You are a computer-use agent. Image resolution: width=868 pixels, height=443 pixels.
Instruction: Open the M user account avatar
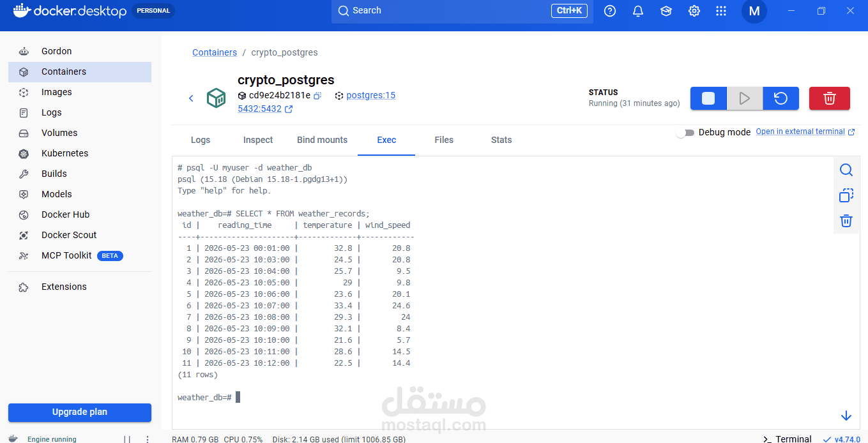[x=754, y=11]
